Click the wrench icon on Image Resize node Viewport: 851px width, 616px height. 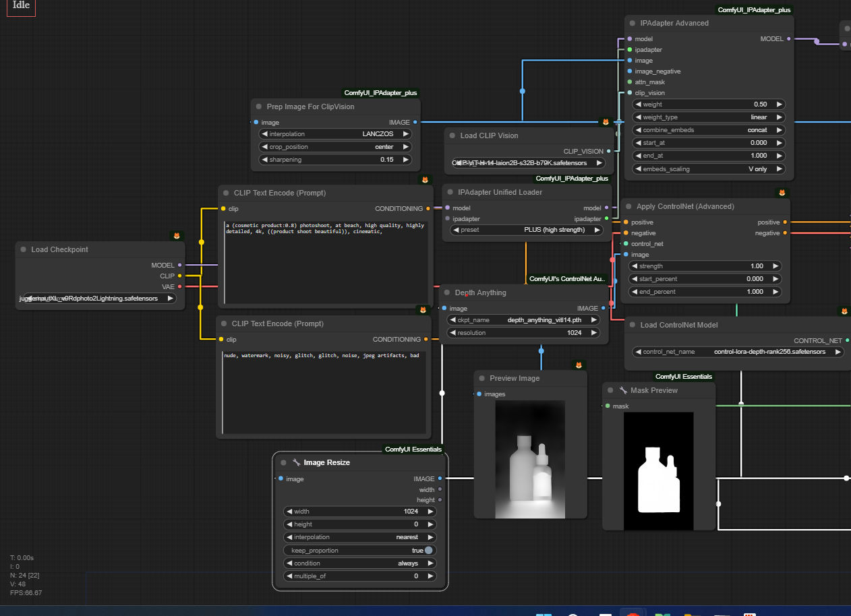coord(296,463)
